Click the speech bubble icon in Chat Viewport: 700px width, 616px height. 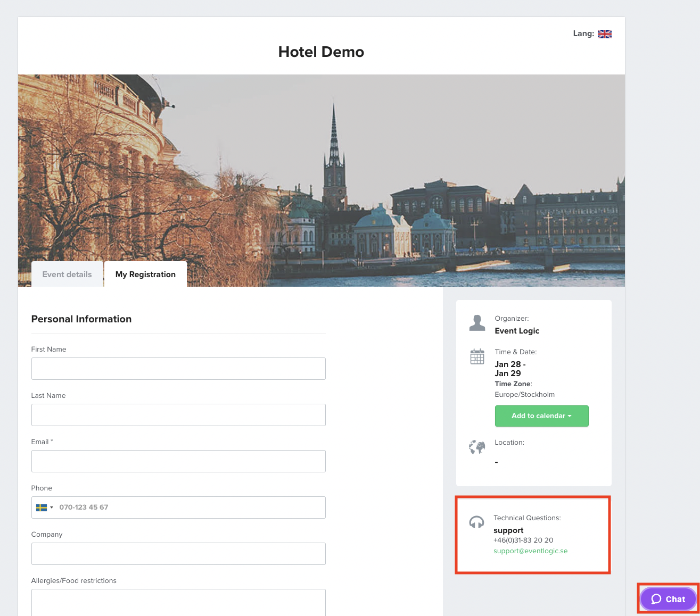656,599
